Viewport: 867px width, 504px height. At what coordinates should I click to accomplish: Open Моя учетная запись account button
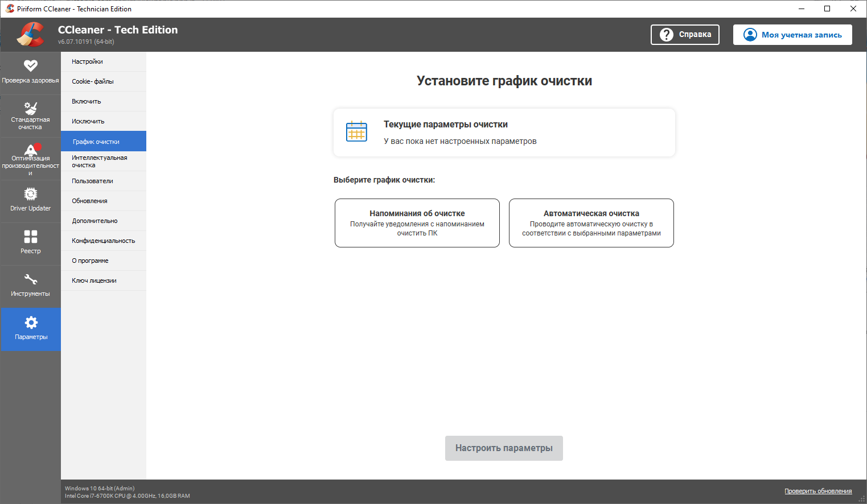point(792,35)
